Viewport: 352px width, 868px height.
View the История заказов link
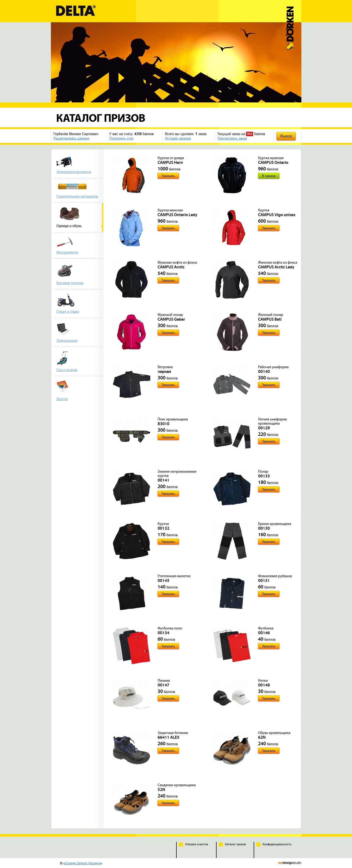(x=178, y=138)
